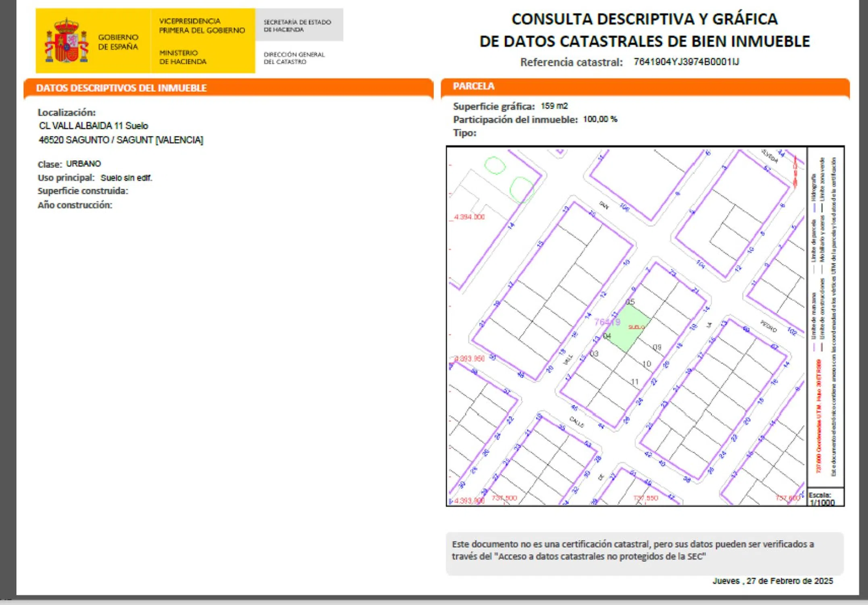Click the cadastral reference 7641904YJ3974B0001IJ
868x605 pixels.
(x=686, y=62)
